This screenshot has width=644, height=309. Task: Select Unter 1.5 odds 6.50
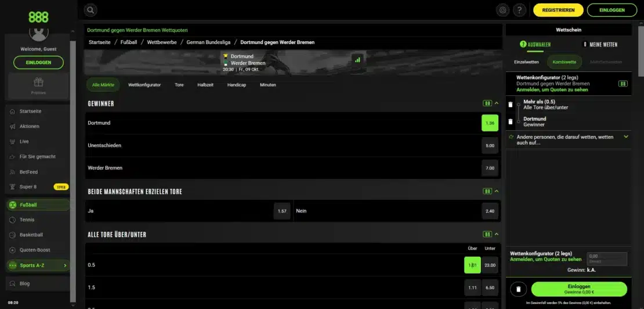coord(490,288)
